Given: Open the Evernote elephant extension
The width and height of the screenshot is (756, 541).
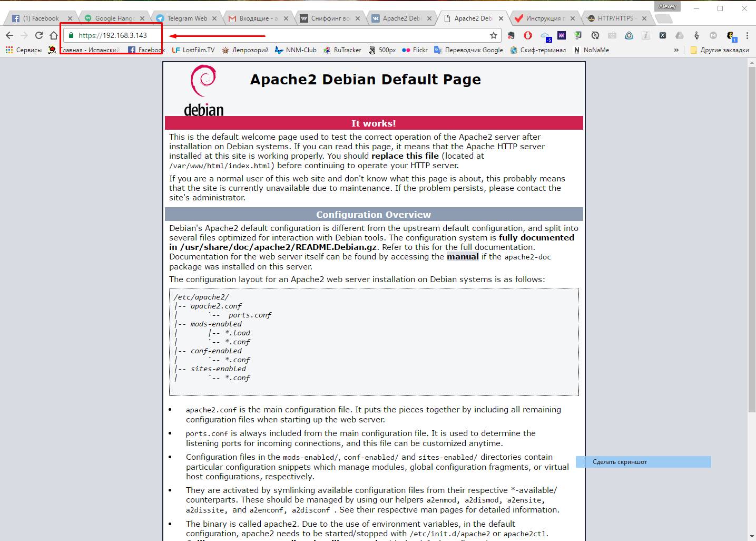Looking at the screenshot, I should coord(511,35).
